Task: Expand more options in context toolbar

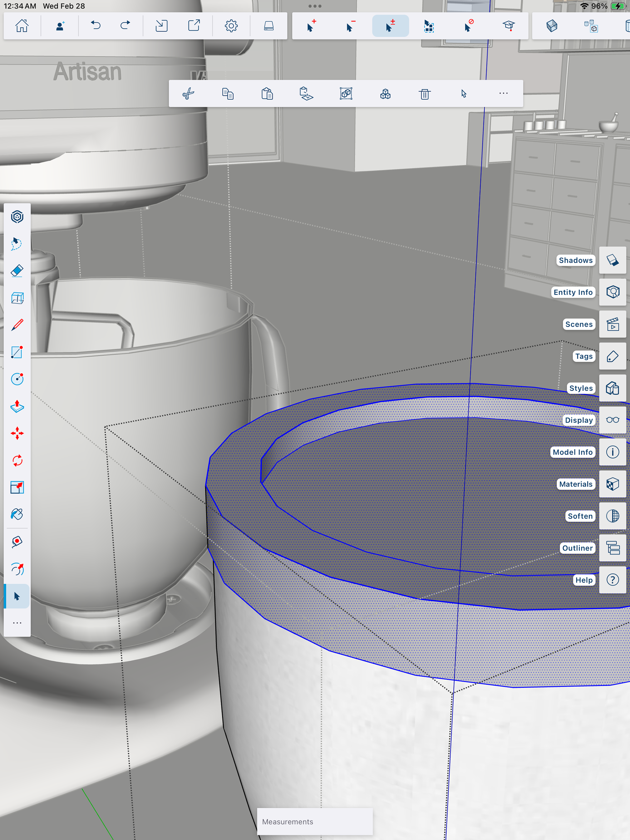Action: [503, 93]
